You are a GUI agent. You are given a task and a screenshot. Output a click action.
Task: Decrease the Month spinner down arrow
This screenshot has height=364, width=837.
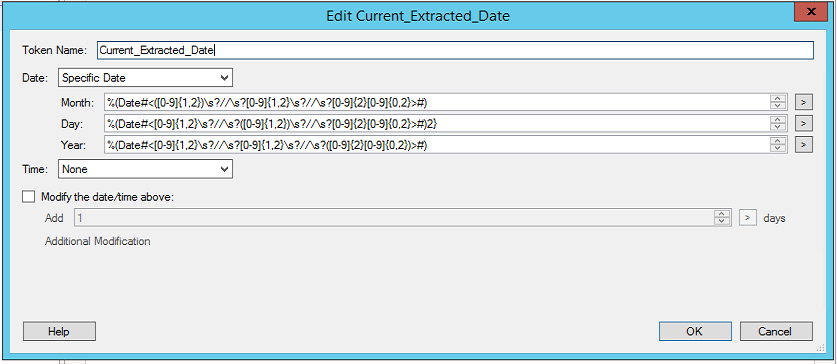pyautogui.click(x=779, y=106)
